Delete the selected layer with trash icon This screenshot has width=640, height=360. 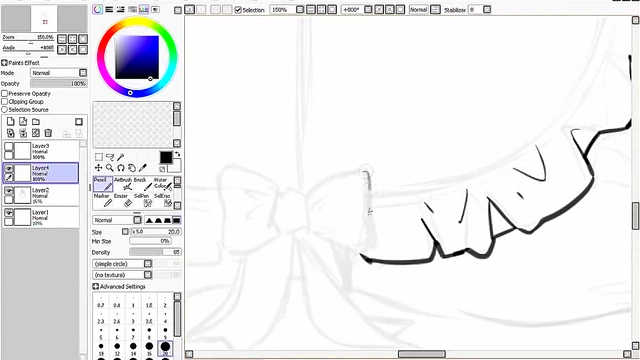(x=48, y=133)
